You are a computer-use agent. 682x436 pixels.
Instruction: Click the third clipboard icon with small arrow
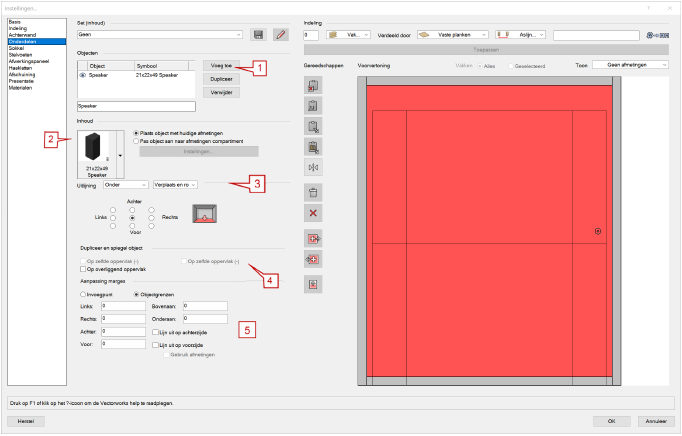[313, 126]
